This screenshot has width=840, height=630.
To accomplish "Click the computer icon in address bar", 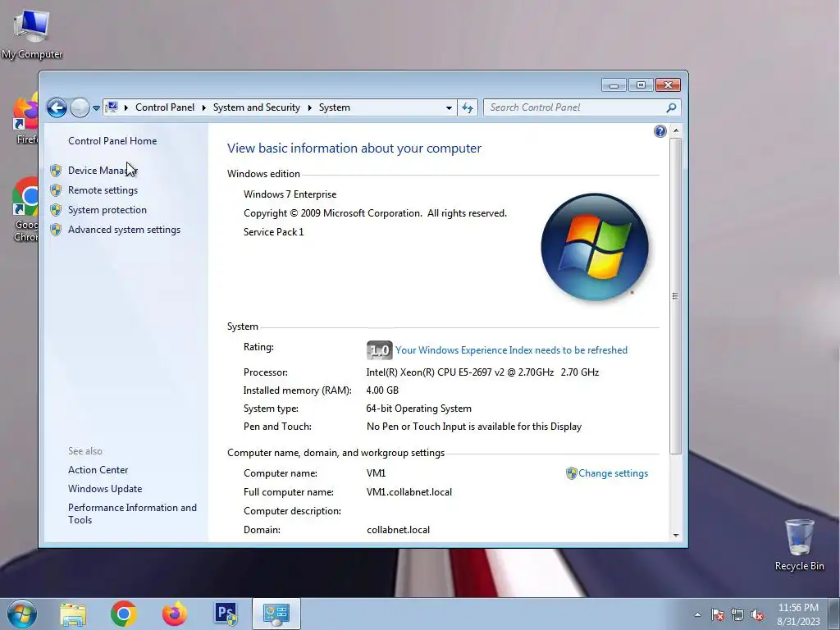I will point(112,107).
